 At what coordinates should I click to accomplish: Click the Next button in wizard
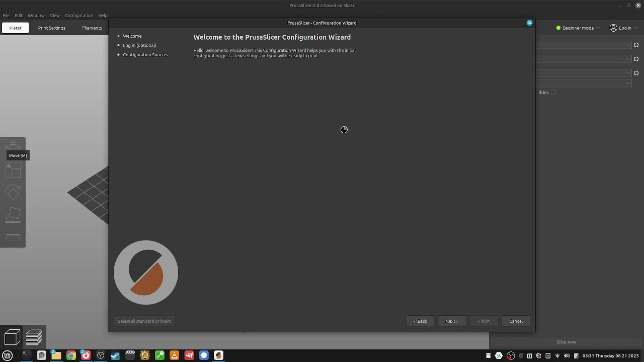tap(452, 321)
